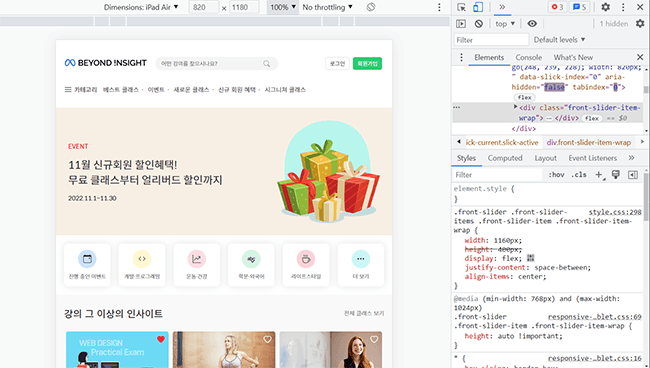Click the green sign-up button on webpage
This screenshot has width=650, height=368.
[x=367, y=63]
